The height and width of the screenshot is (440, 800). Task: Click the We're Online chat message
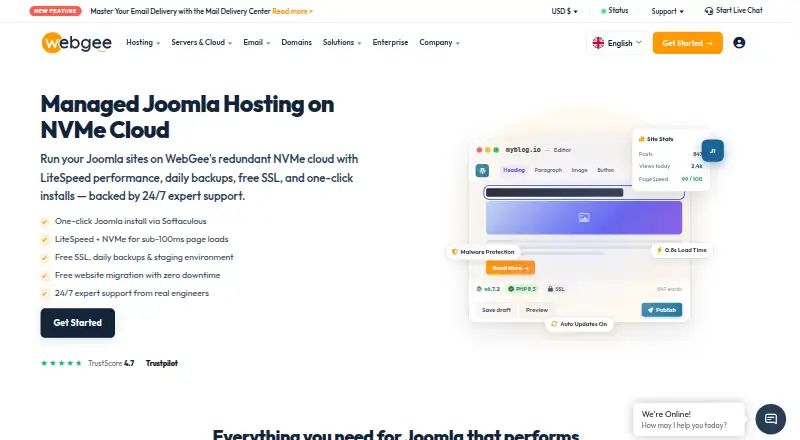(x=688, y=419)
